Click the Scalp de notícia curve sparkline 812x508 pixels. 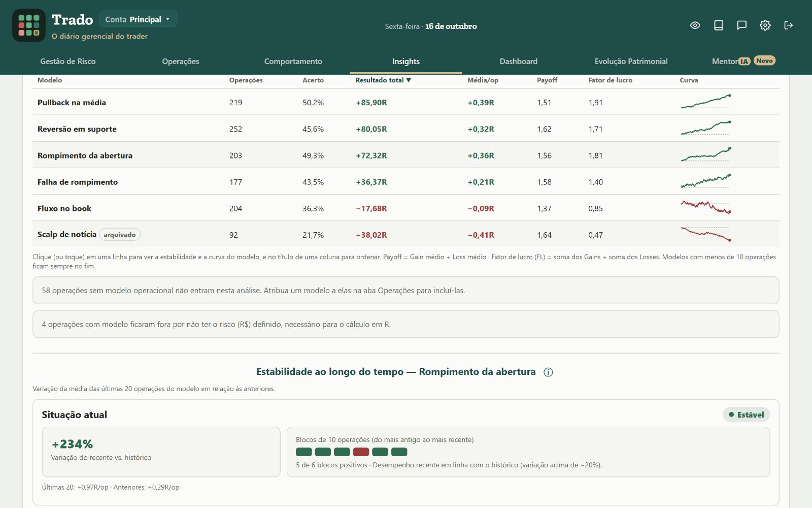705,234
